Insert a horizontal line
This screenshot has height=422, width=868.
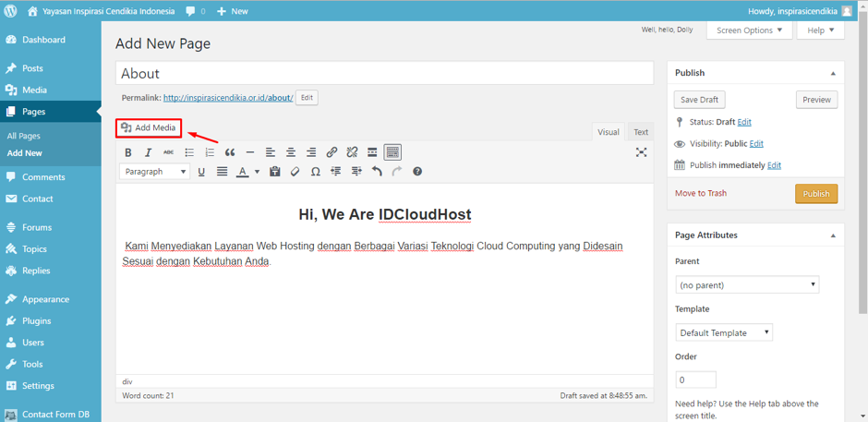[250, 152]
